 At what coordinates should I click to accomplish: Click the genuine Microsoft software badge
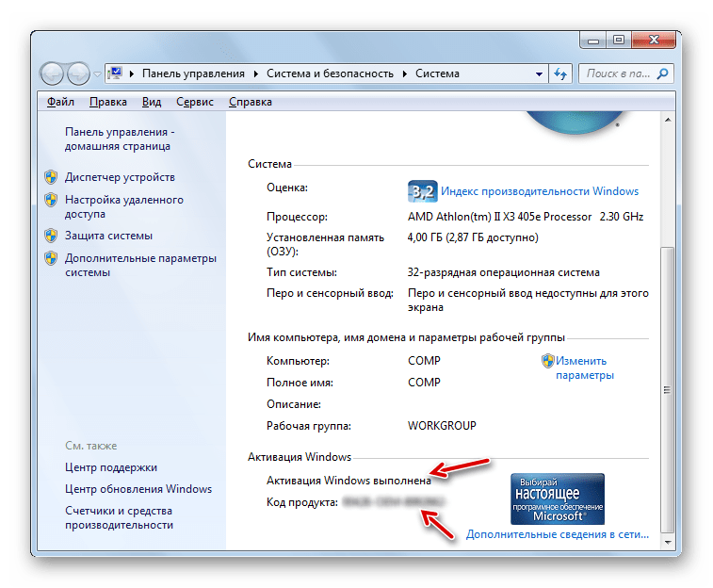pos(558,498)
